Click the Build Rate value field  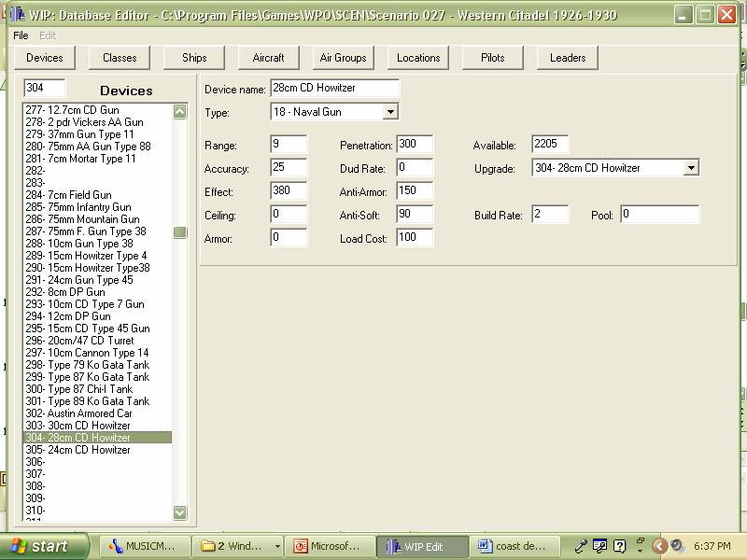pyautogui.click(x=550, y=215)
